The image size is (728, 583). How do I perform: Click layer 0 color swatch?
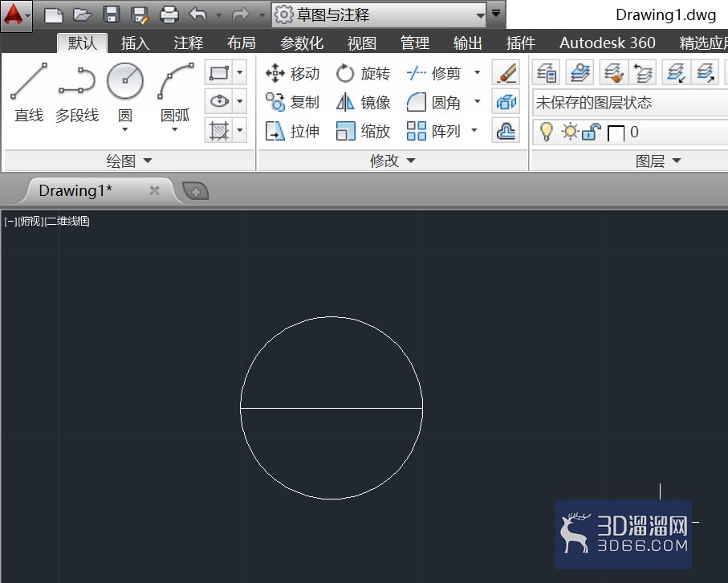616,133
